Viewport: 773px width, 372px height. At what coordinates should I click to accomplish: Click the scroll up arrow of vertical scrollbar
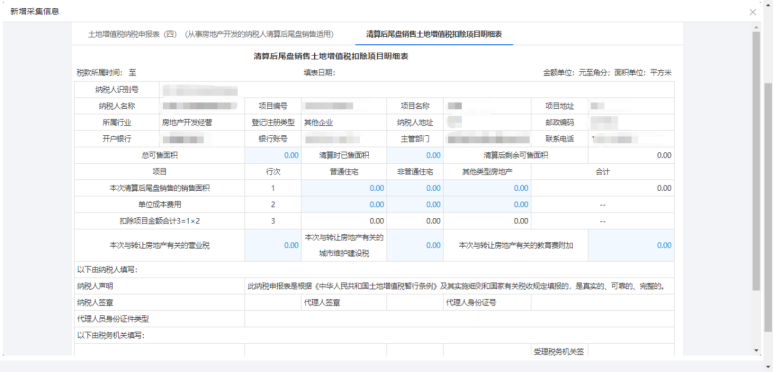coord(756,27)
